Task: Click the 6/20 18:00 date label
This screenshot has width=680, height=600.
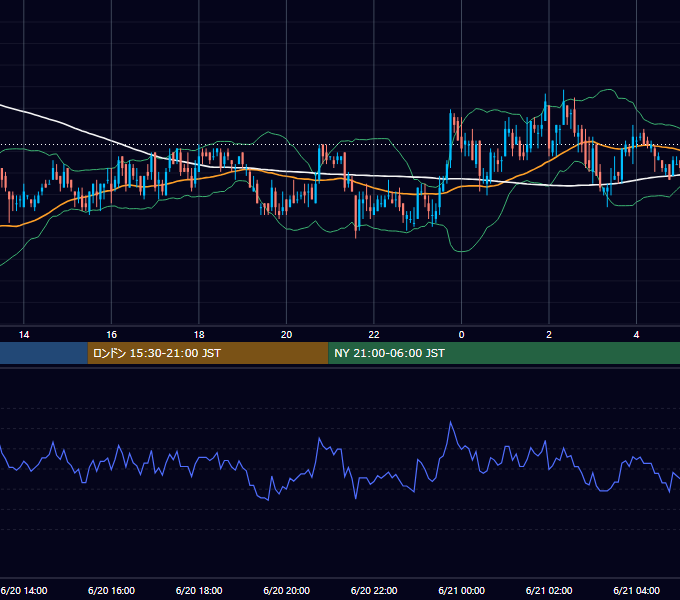Action: pyautogui.click(x=199, y=590)
